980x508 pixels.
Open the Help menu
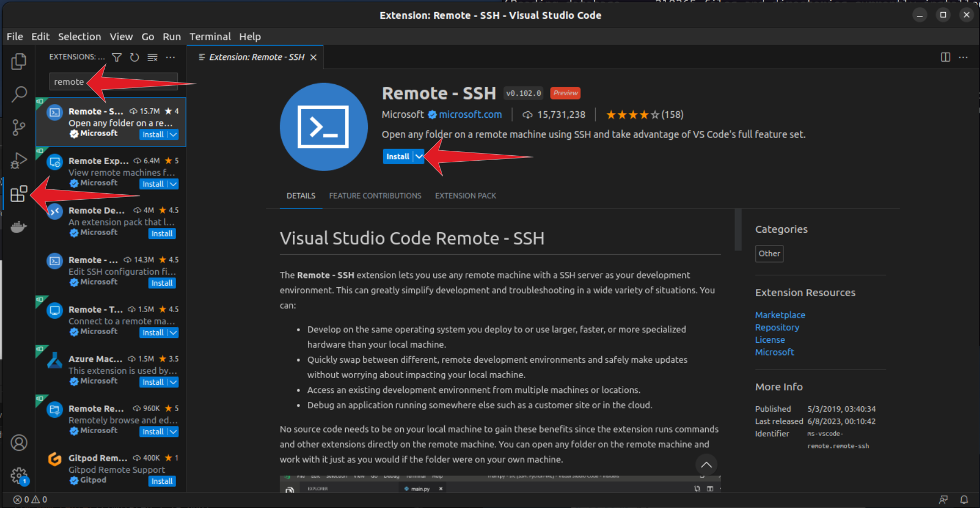click(250, 36)
